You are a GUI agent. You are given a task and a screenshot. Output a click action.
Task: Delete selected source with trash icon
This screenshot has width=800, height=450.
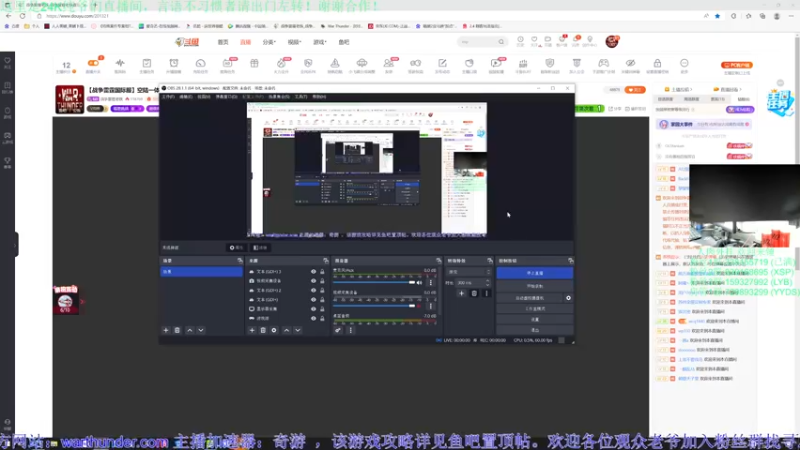click(x=263, y=330)
